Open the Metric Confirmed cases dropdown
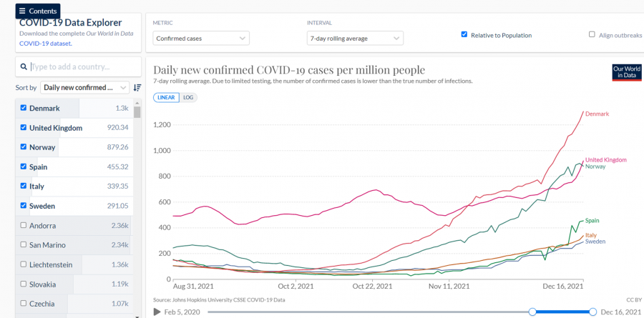Viewport: 644px width, 318px height. [201, 38]
